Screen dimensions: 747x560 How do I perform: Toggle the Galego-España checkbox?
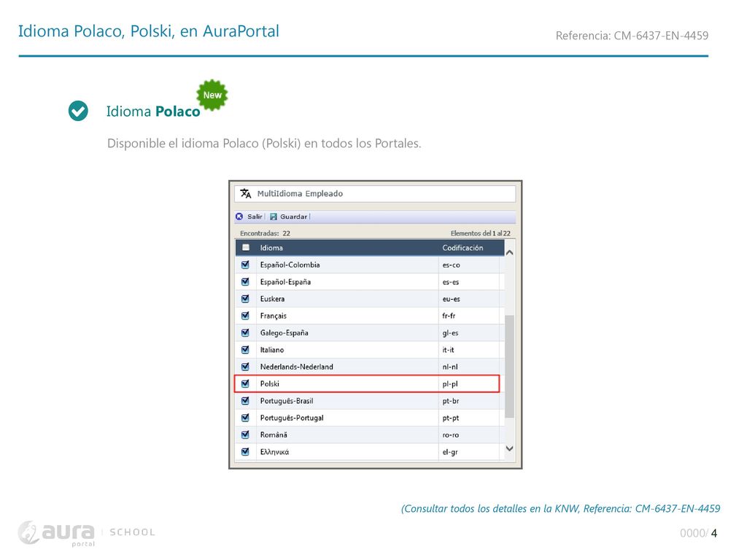245,332
